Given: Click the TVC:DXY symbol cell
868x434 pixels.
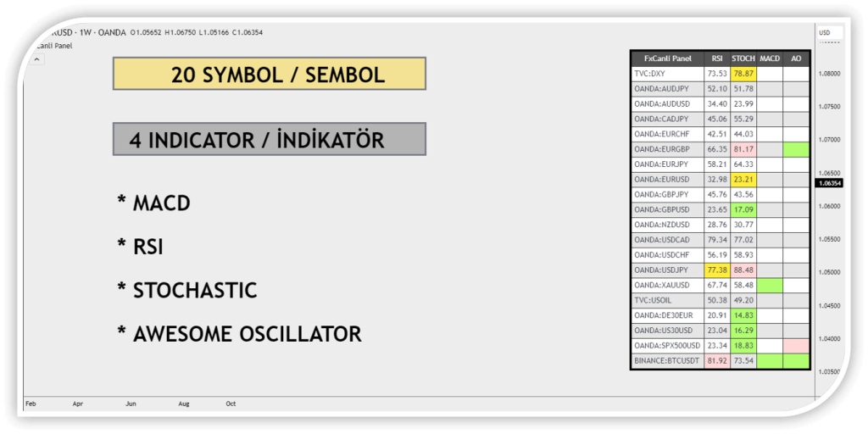Looking at the screenshot, I should 668,74.
